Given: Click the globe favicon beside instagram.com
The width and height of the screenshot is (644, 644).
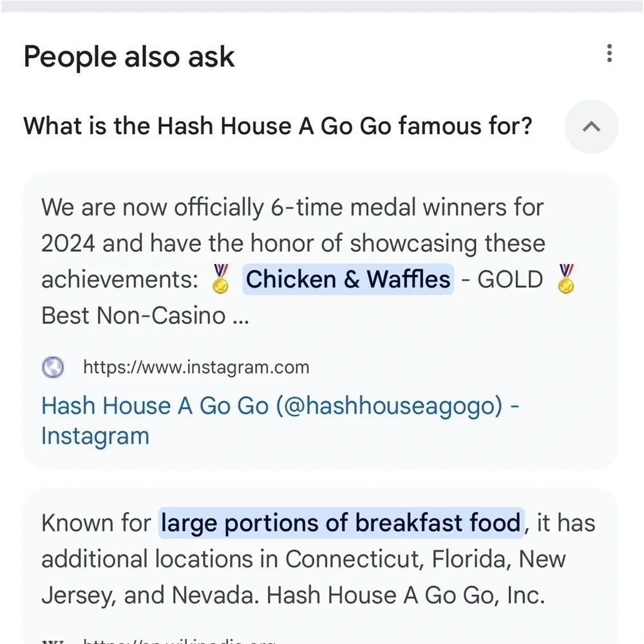Looking at the screenshot, I should point(53,367).
